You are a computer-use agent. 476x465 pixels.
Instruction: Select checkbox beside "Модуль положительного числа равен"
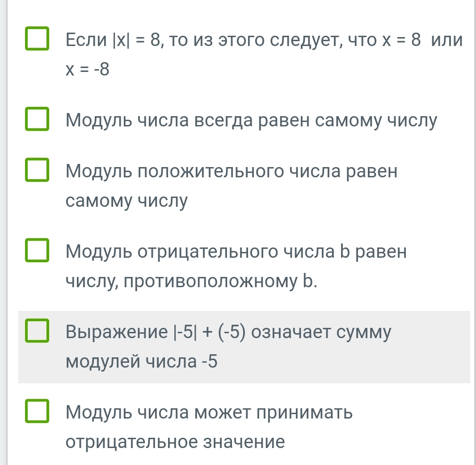point(37,170)
